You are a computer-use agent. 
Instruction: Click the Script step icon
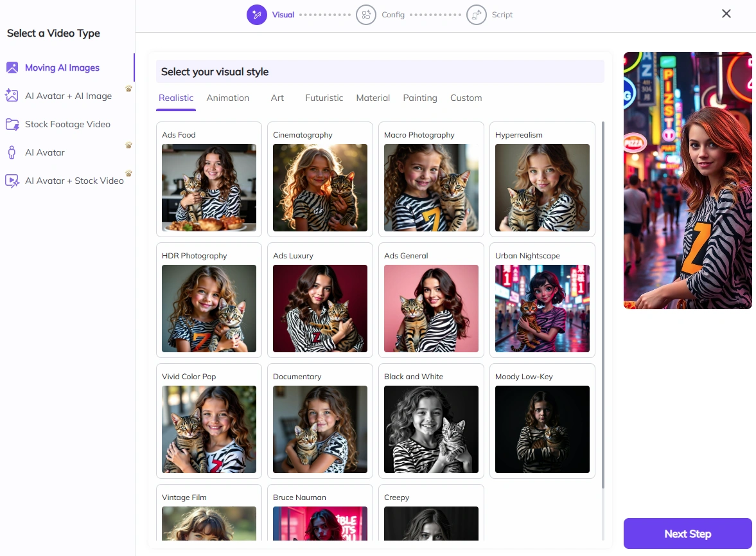[477, 15]
